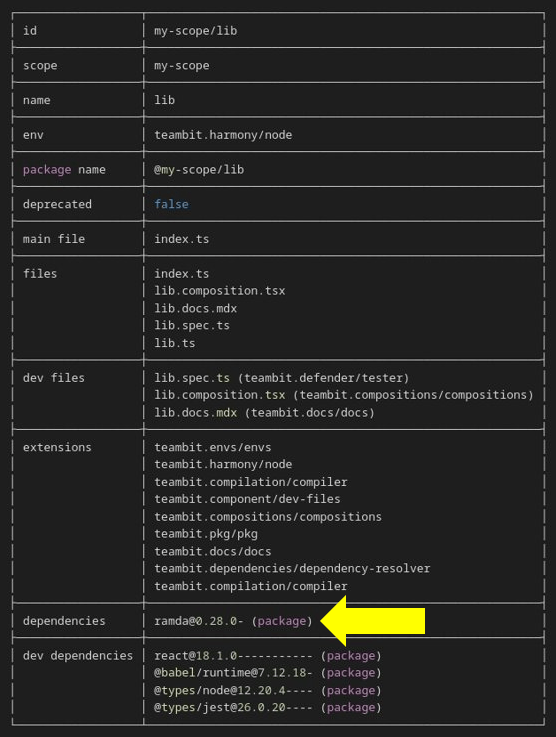Click the package name @my-scope/lib

[x=199, y=170]
